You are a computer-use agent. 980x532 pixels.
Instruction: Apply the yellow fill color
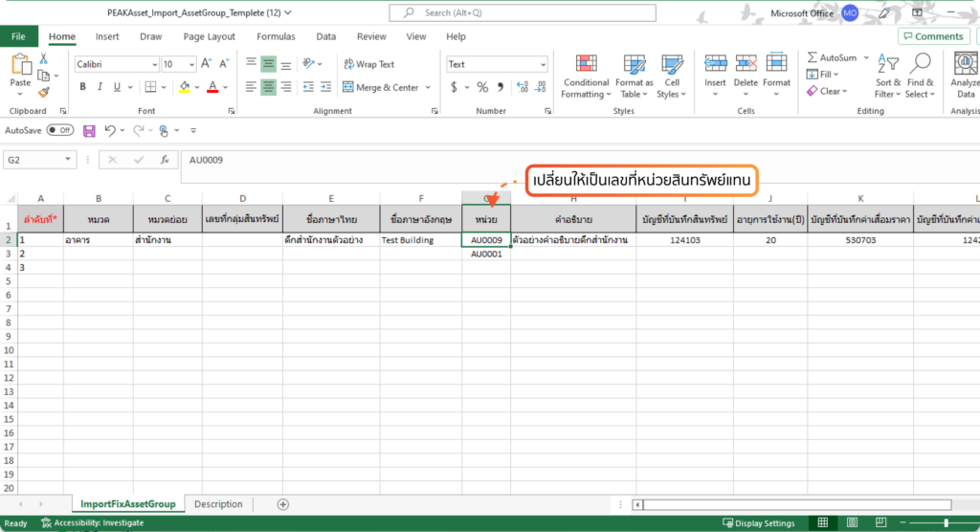[x=184, y=87]
